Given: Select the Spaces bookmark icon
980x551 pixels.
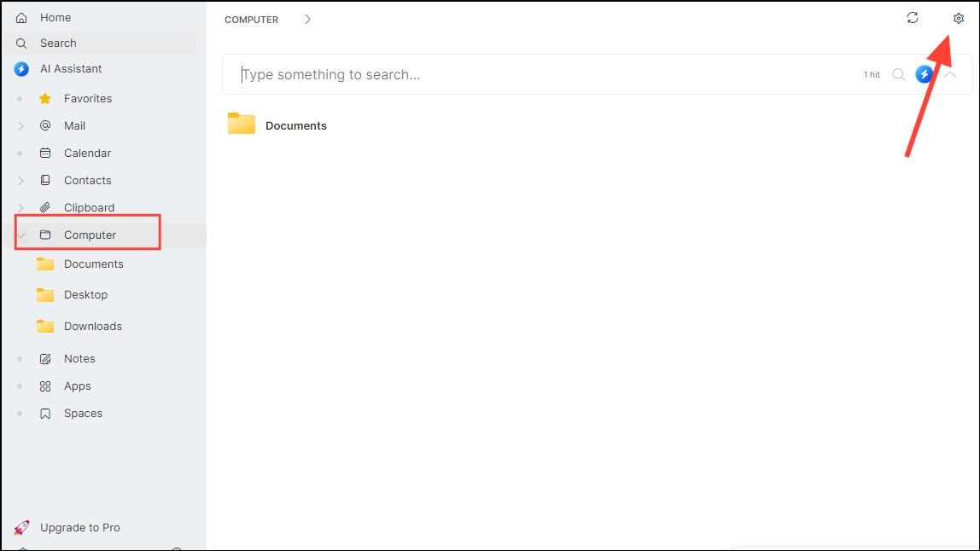Looking at the screenshot, I should [x=44, y=413].
